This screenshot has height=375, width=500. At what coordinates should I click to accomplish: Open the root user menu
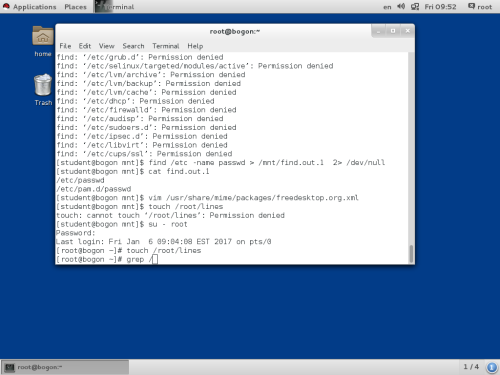click(480, 6)
